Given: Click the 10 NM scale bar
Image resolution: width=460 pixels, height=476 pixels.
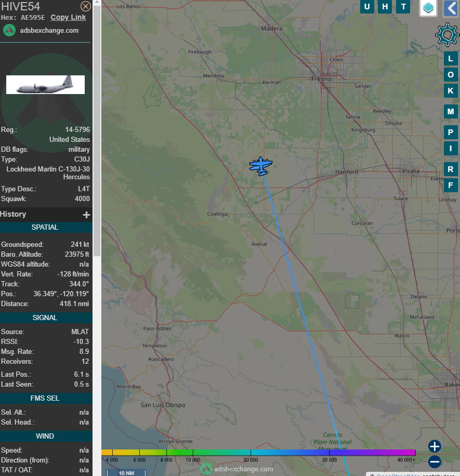Looking at the screenshot, I should [x=126, y=473].
